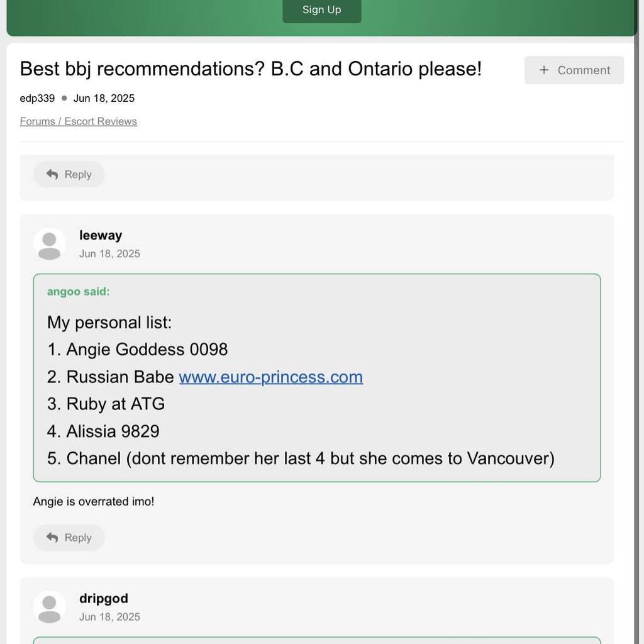Image resolution: width=644 pixels, height=644 pixels.
Task: Click the thread author name edp339
Action: tap(37, 99)
